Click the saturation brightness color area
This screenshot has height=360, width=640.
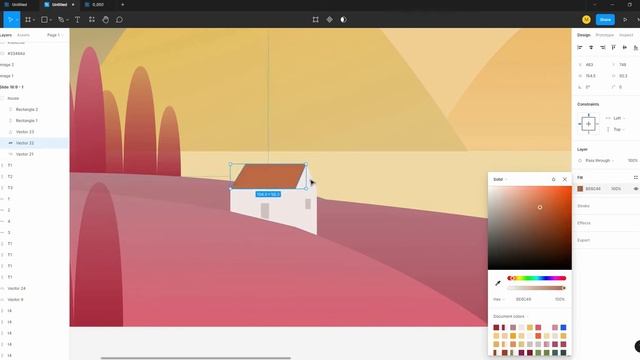pyautogui.click(x=530, y=228)
